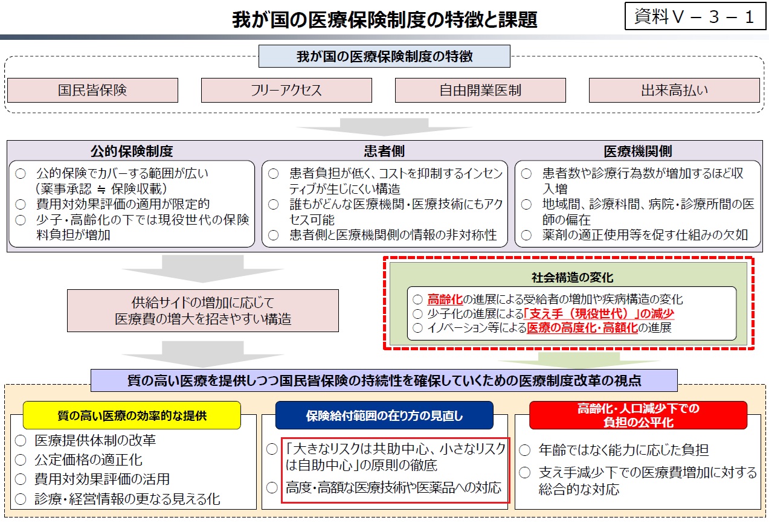The image size is (769, 532).
Task: Click the red label 高齢化・人口減少下での負担の公平化
Action: tap(638, 415)
